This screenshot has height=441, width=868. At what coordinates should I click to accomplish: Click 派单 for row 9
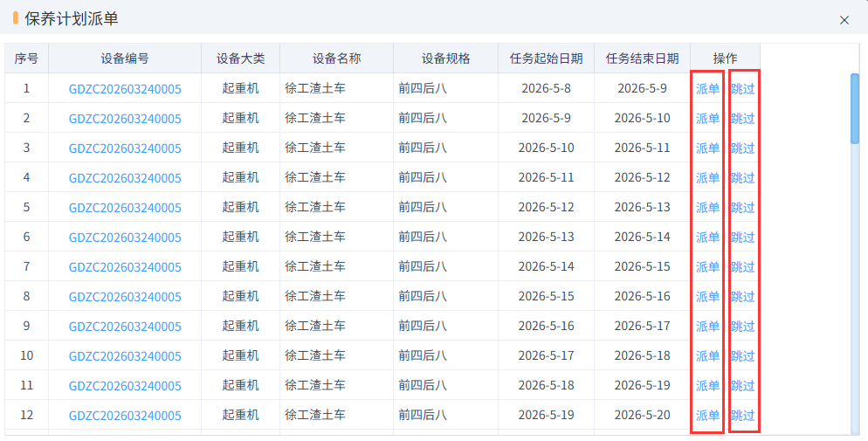707,327
